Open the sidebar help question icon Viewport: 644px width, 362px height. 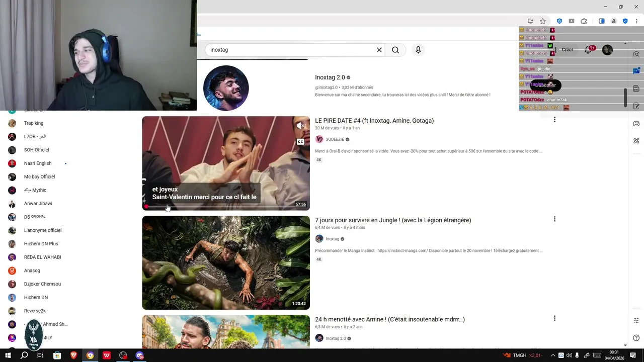[636, 338]
